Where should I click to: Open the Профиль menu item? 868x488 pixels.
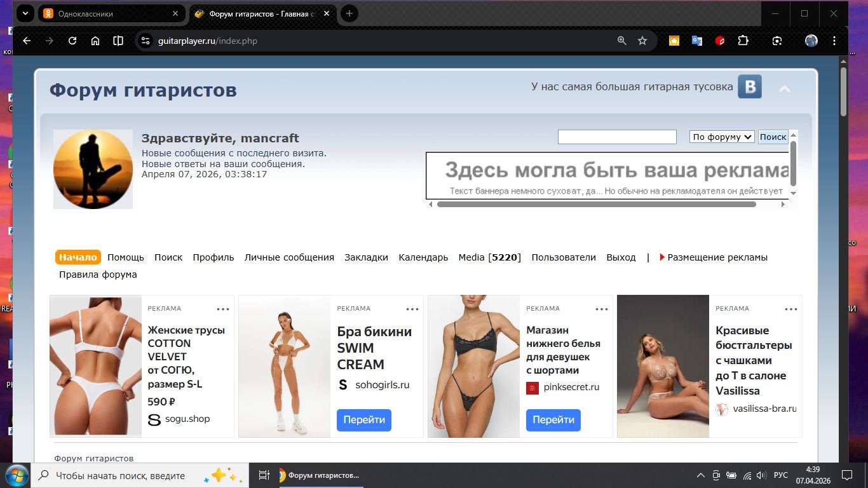(x=214, y=257)
